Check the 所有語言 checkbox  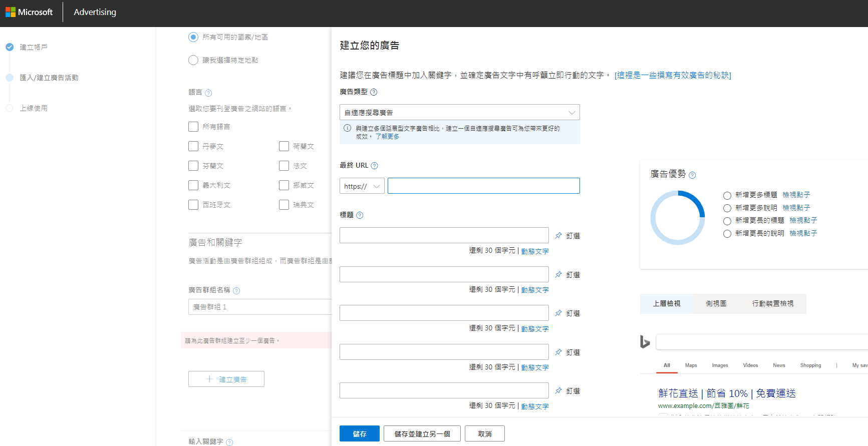click(193, 127)
